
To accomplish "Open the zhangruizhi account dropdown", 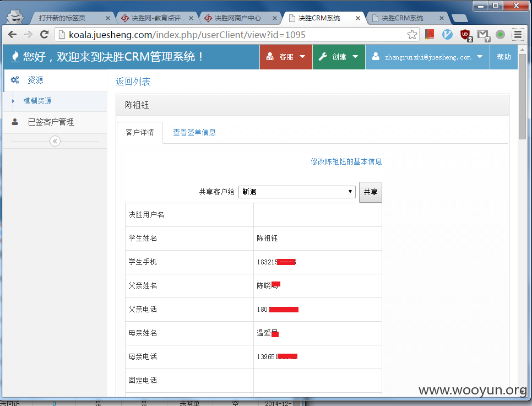I will click(427, 57).
